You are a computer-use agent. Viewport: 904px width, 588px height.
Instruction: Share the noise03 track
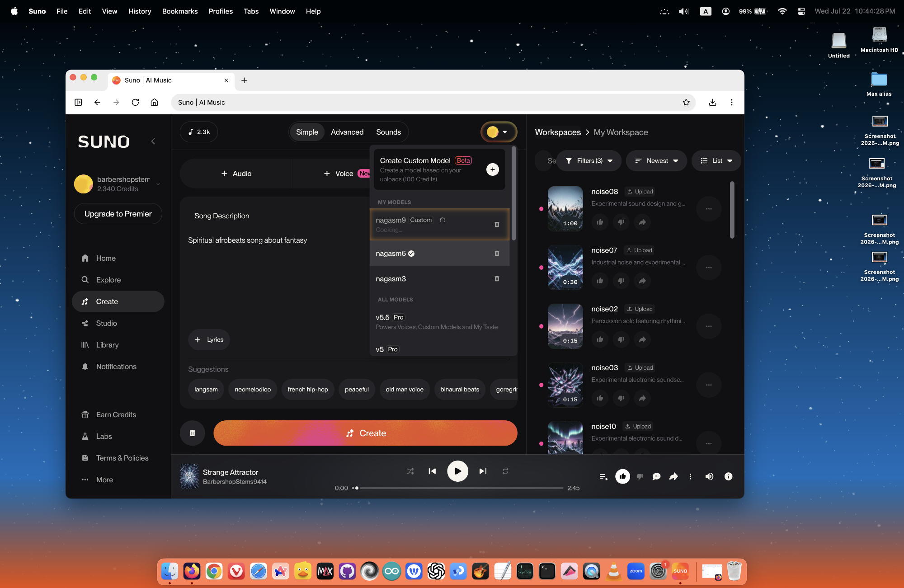point(642,398)
